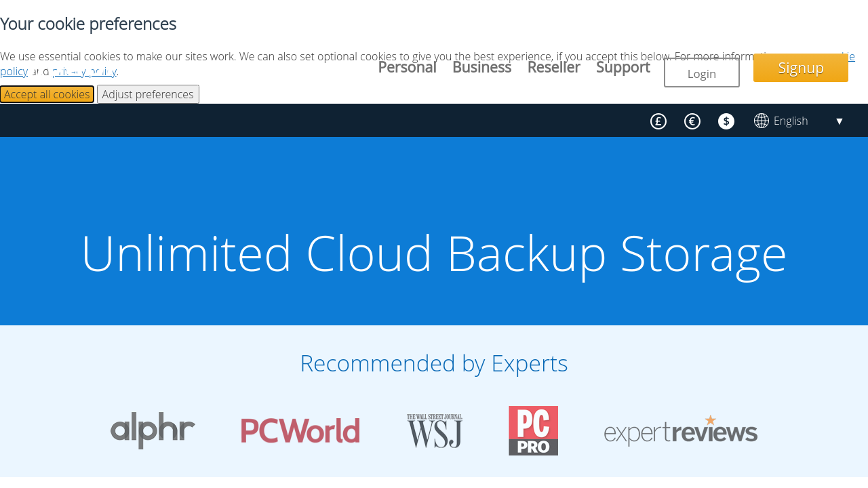Select the dollar currency icon

coord(726,121)
